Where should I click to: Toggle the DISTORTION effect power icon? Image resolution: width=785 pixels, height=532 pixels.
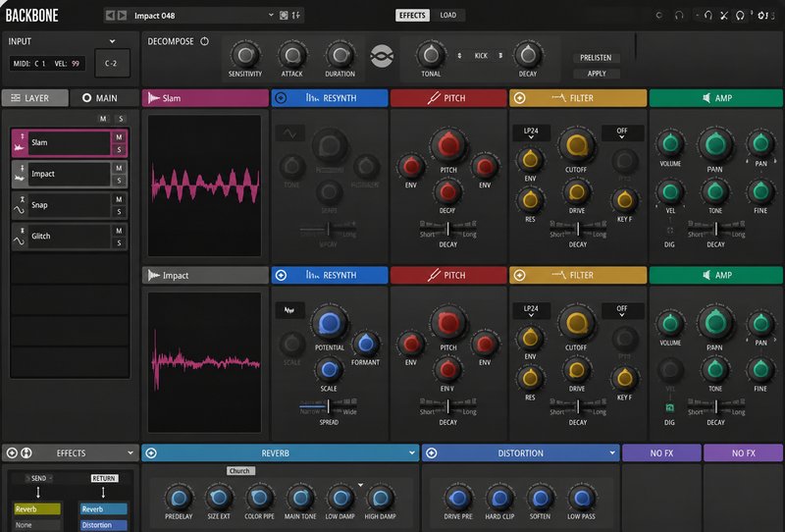[432, 452]
